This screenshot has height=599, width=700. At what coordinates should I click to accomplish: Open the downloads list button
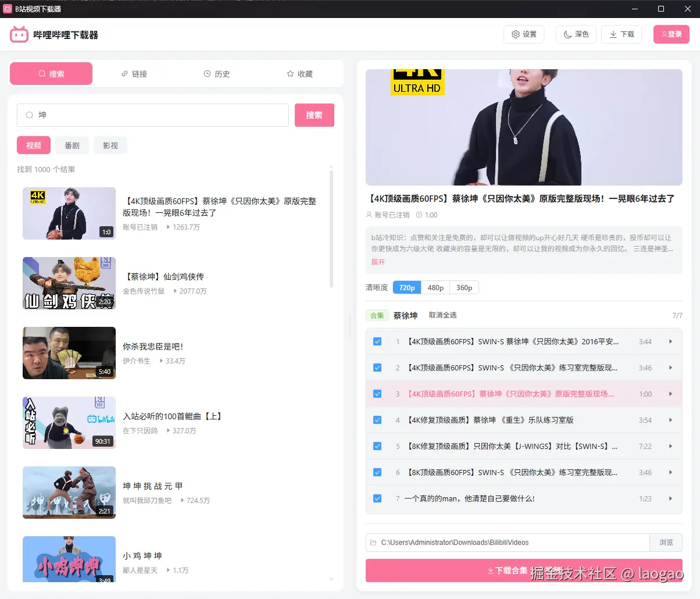coord(622,34)
